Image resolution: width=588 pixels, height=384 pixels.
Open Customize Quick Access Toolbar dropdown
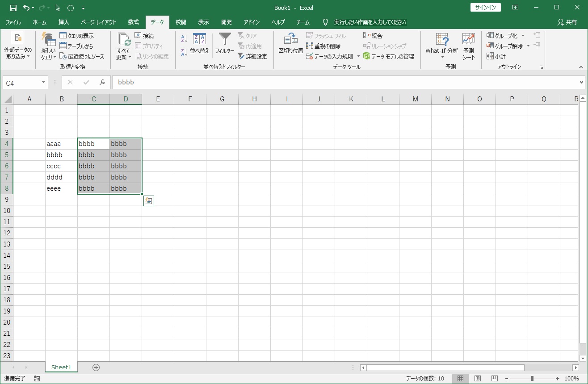84,8
